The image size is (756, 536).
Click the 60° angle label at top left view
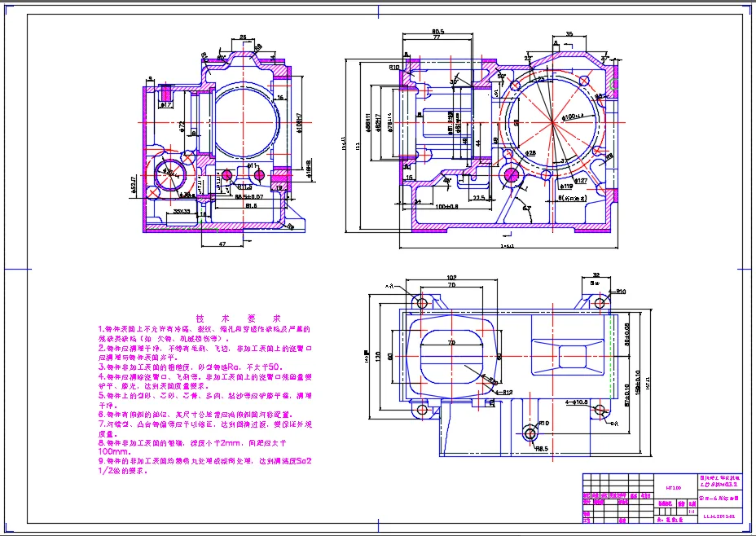click(x=222, y=57)
